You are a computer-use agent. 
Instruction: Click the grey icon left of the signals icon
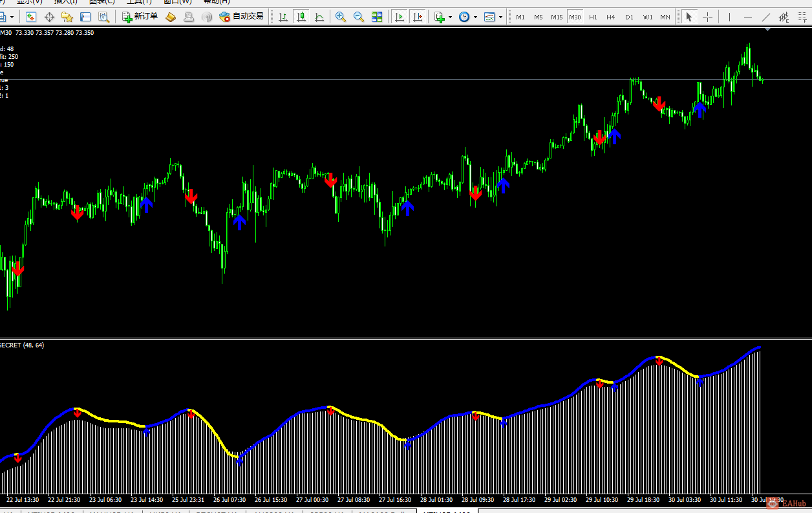pyautogui.click(x=189, y=17)
